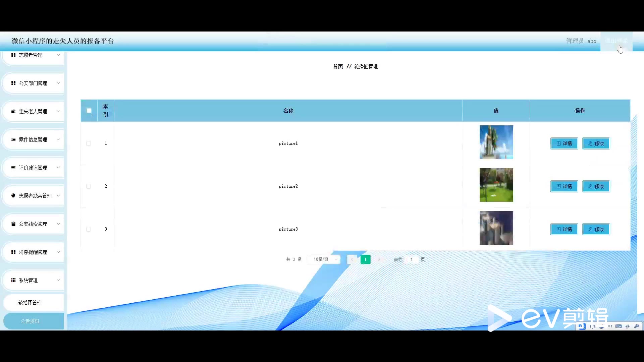Open the picture2 thumbnail image
This screenshot has width=644, height=362.
click(x=496, y=185)
